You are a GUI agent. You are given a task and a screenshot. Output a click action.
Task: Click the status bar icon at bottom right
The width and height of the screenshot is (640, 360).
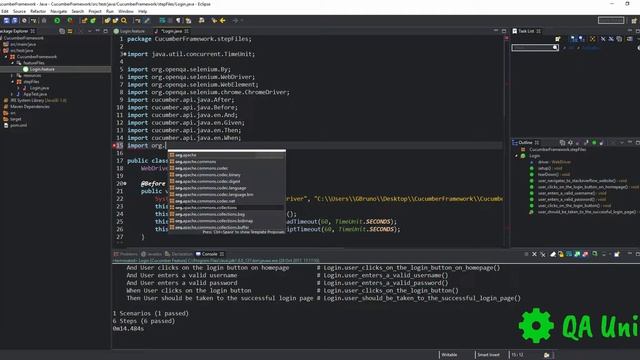[x=547, y=355]
